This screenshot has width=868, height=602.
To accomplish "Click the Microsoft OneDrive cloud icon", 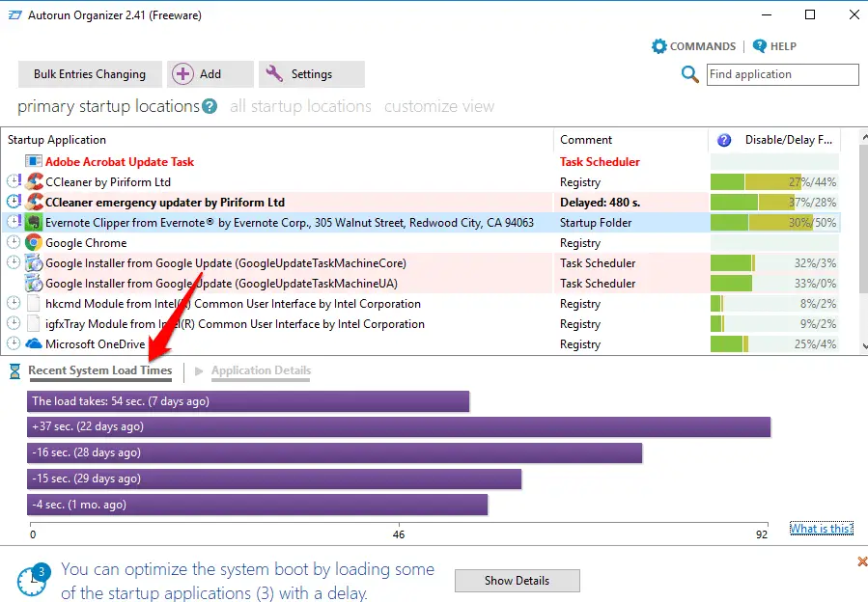I will click(x=34, y=343).
